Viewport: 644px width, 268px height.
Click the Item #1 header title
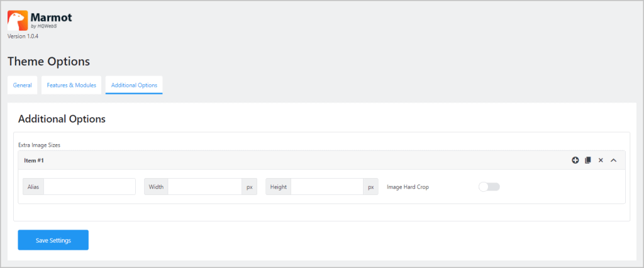point(34,160)
